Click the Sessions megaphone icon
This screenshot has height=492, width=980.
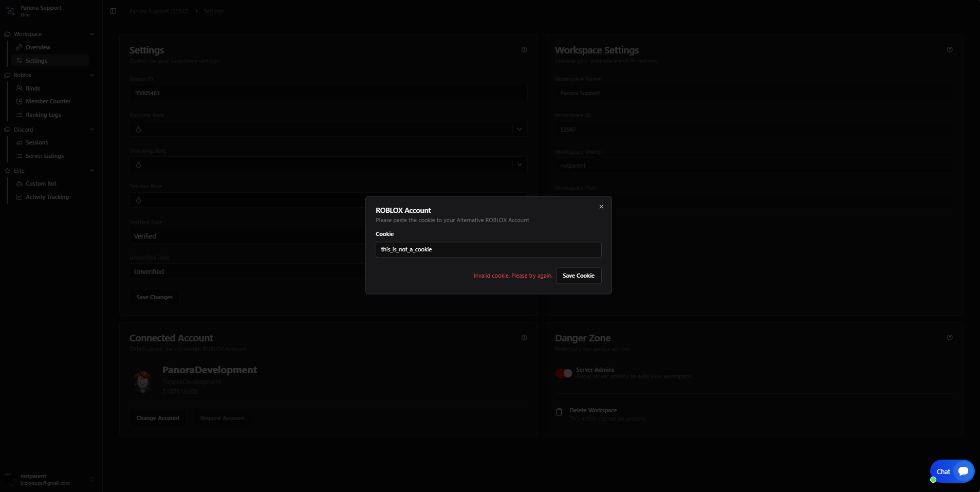pos(19,142)
